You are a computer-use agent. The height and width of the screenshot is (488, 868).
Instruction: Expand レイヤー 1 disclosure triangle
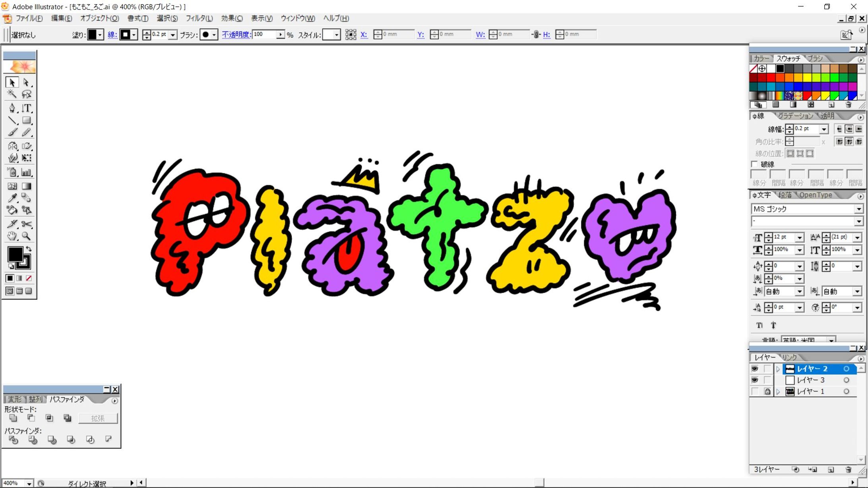tap(778, 392)
